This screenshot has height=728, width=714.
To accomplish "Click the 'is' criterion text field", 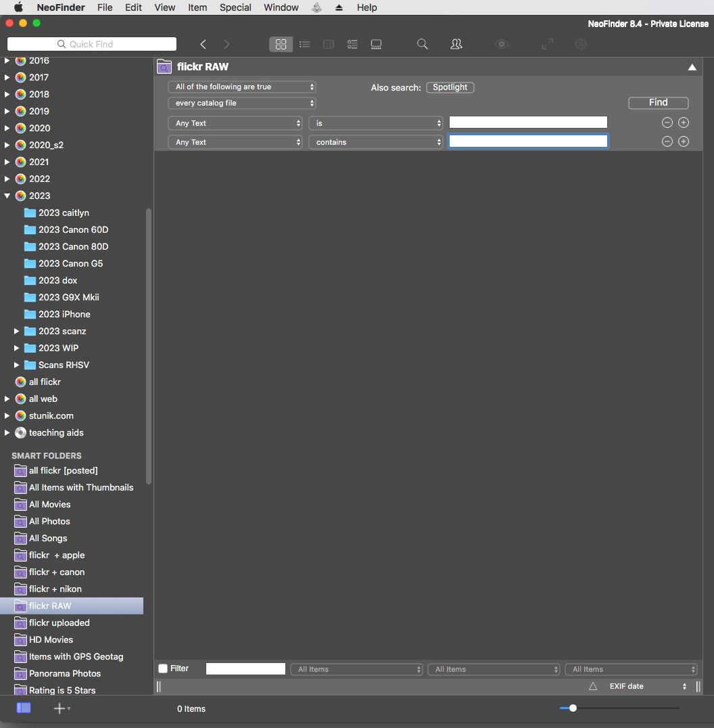I will [528, 122].
